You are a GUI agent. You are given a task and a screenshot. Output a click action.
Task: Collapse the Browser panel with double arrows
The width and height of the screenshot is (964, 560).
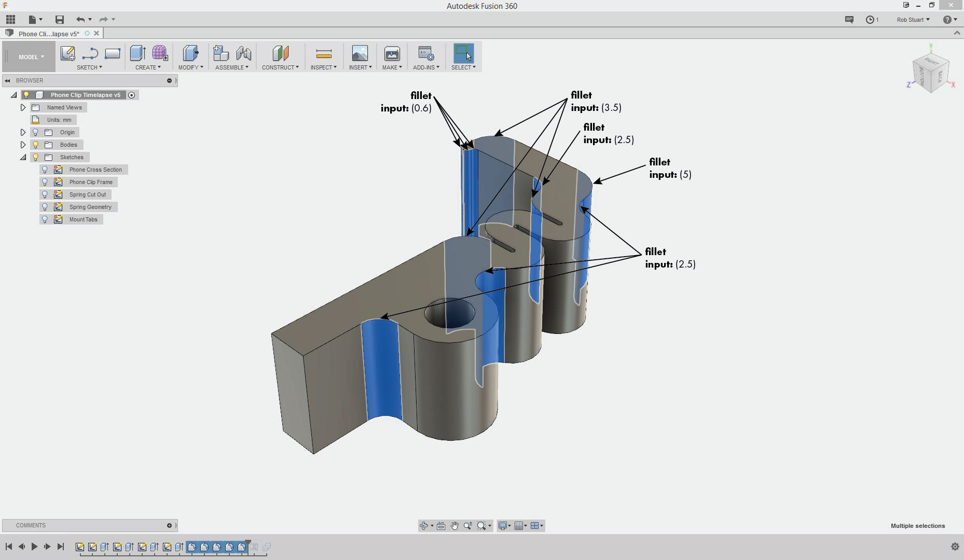click(x=7, y=80)
